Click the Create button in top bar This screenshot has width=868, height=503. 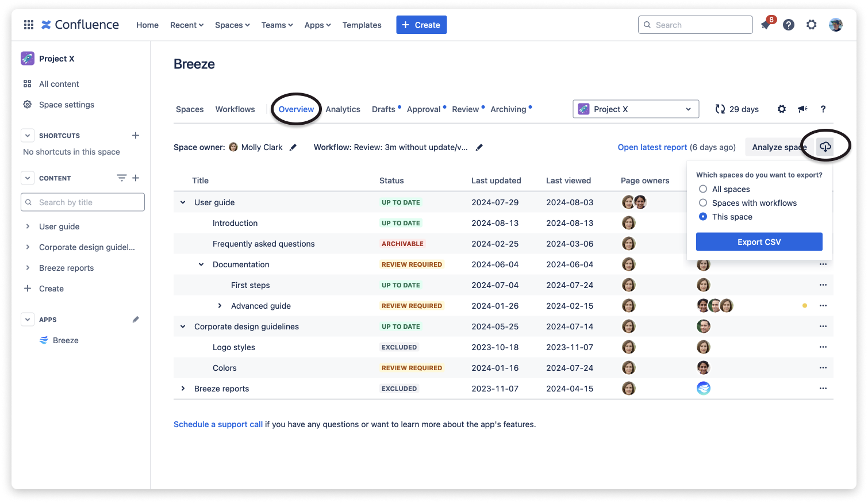421,25
